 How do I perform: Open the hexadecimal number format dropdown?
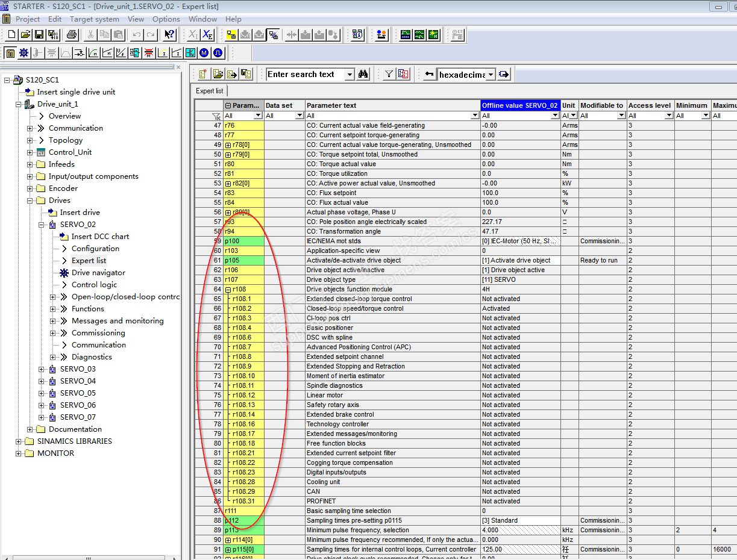coord(491,75)
